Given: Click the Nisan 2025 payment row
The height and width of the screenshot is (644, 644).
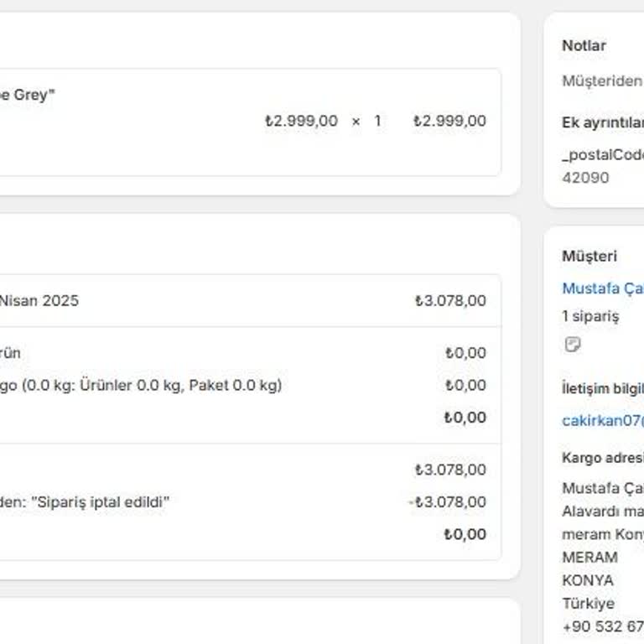Looking at the screenshot, I should click(x=39, y=300).
